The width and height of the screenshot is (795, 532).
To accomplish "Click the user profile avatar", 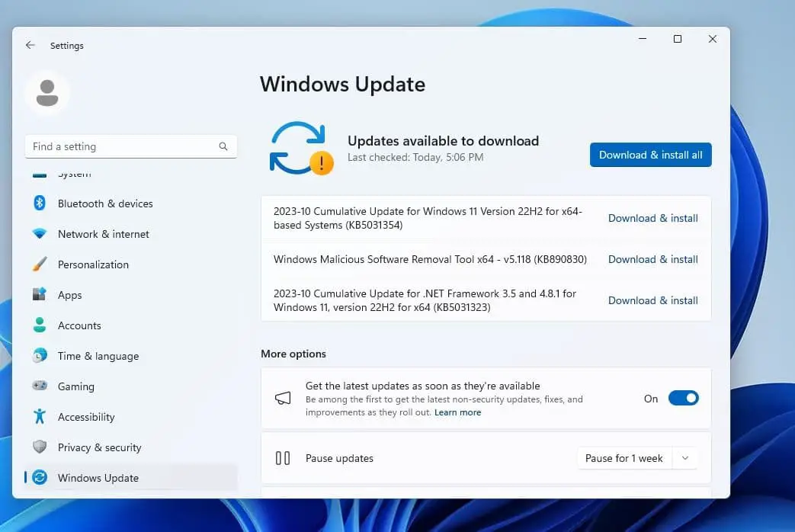I will (47, 93).
